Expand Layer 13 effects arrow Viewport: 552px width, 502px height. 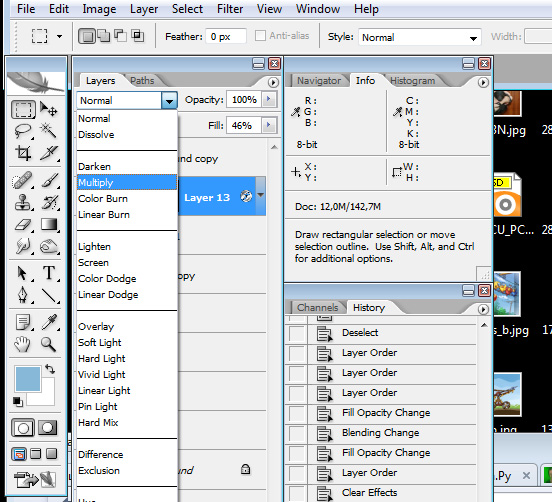[261, 195]
